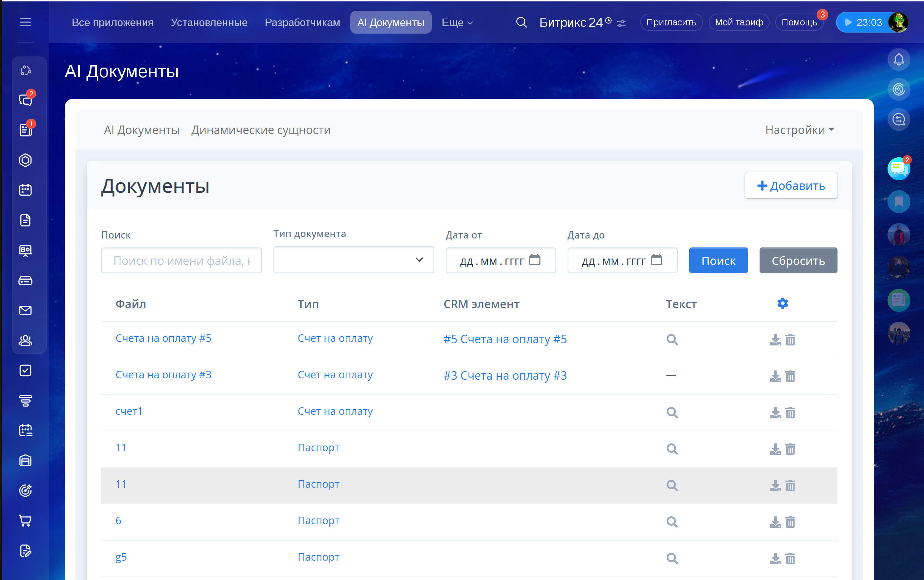Open the 'Настройки' dropdown menu
Screen dimensions: 924x580
799,130
